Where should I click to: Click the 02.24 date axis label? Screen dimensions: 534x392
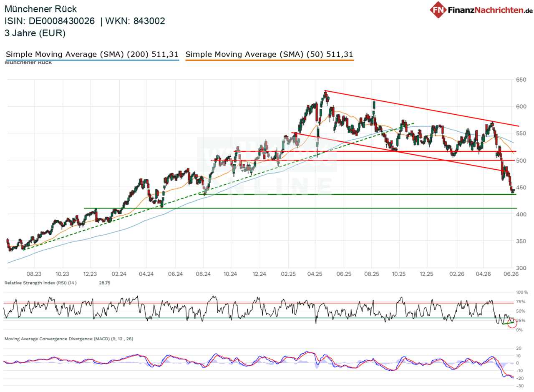(119, 274)
